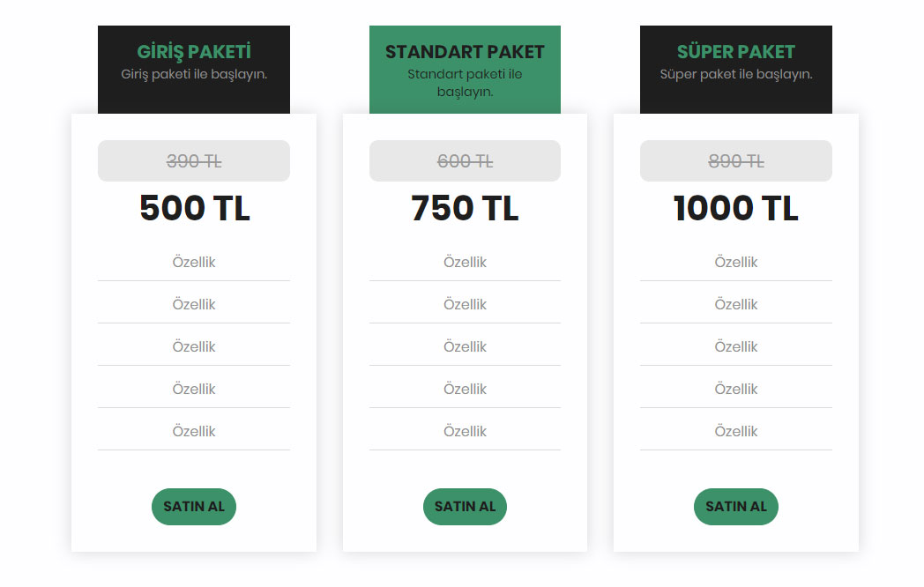This screenshot has height=587, width=924.
Task: Click the STANDART PAKET green header title
Action: pyautogui.click(x=465, y=52)
